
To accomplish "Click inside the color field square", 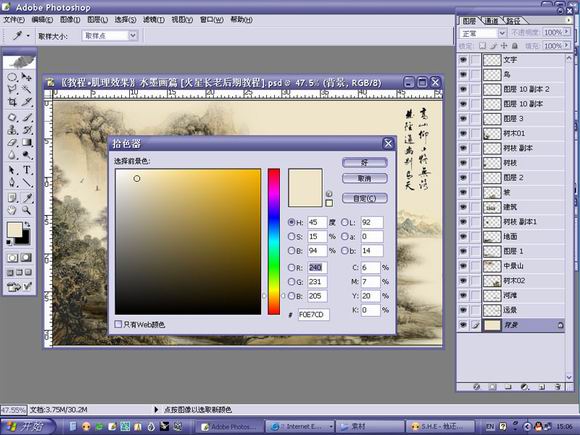I will pyautogui.click(x=188, y=242).
